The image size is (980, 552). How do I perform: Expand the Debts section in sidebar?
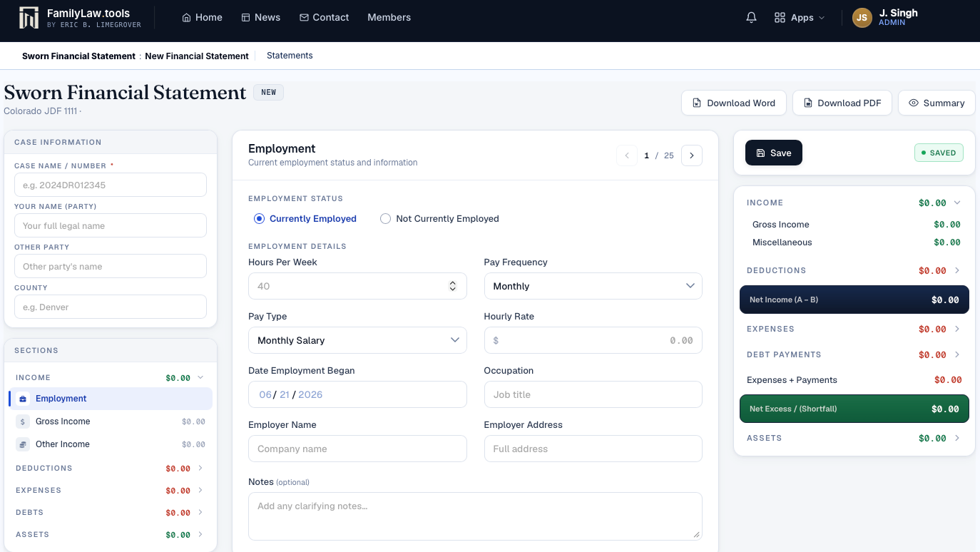point(111,513)
